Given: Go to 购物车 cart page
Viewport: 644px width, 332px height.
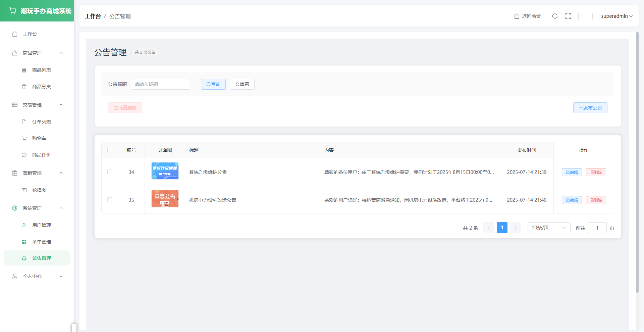Looking at the screenshot, I should coord(39,138).
